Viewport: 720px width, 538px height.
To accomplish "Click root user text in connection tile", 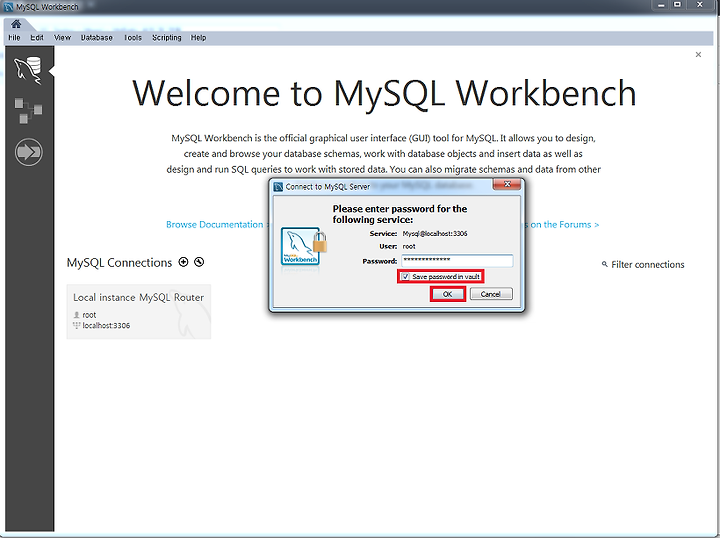I will pos(89,315).
